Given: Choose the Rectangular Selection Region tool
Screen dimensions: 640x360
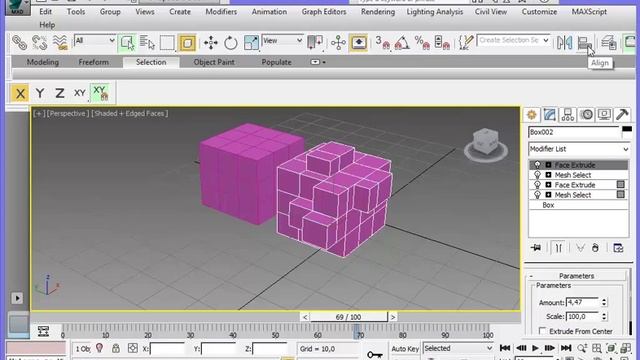Looking at the screenshot, I should point(167,42).
